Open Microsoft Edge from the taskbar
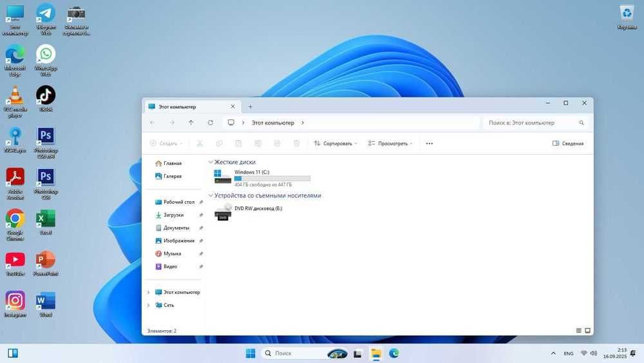 (x=394, y=353)
